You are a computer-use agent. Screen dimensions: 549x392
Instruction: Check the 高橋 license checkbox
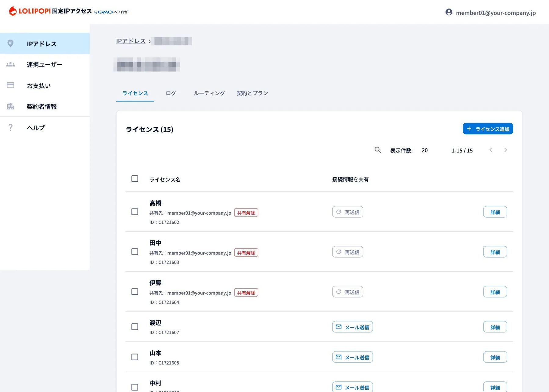[x=135, y=212]
